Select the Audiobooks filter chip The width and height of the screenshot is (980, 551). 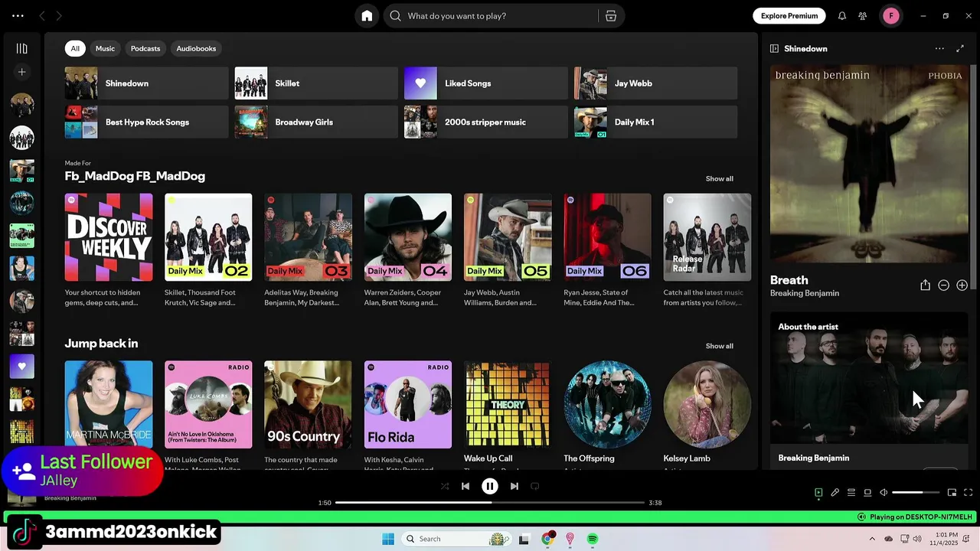pyautogui.click(x=196, y=48)
